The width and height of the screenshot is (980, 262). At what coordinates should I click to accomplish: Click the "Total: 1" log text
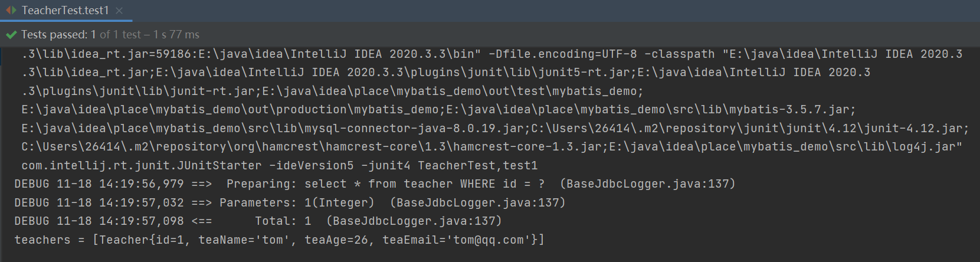click(283, 221)
